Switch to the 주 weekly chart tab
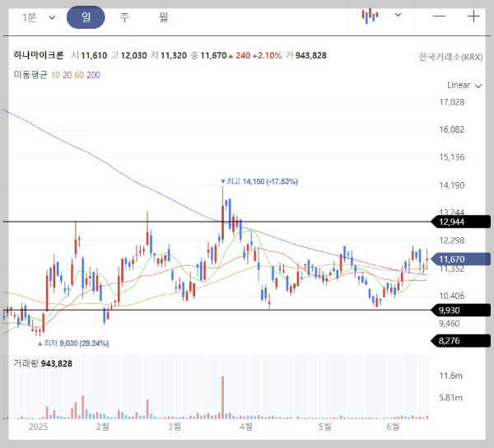494x448 pixels. (x=124, y=17)
